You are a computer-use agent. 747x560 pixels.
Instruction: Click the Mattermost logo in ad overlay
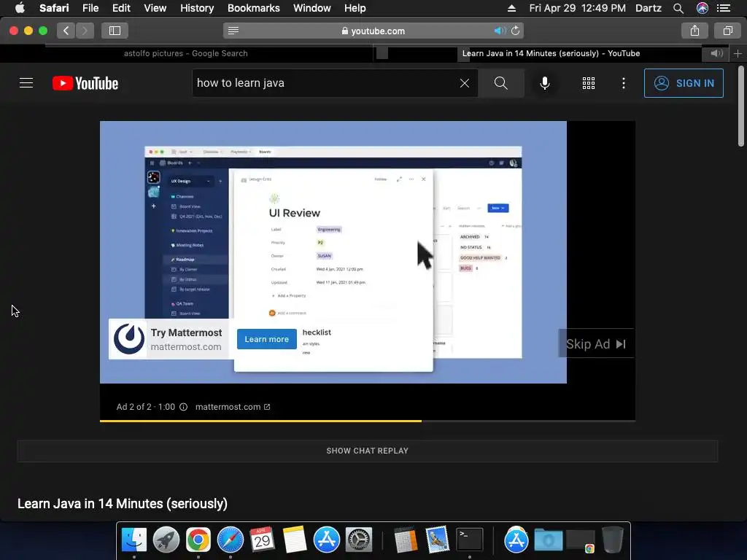(128, 339)
